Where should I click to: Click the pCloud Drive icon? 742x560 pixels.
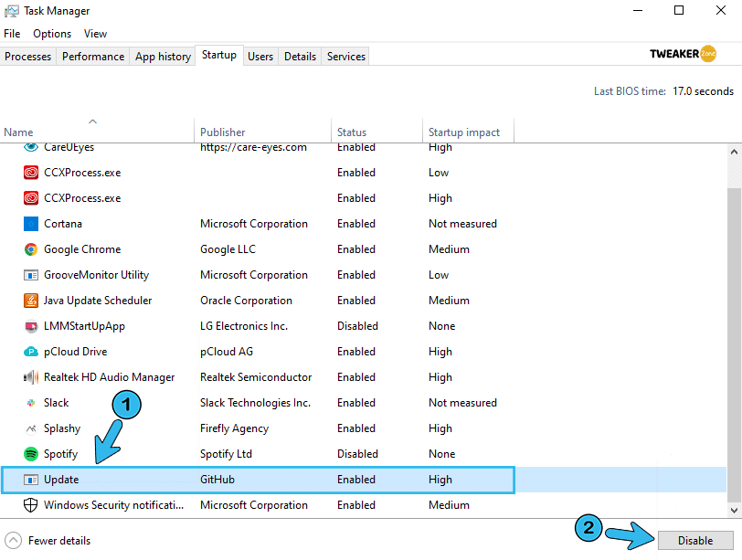(31, 352)
